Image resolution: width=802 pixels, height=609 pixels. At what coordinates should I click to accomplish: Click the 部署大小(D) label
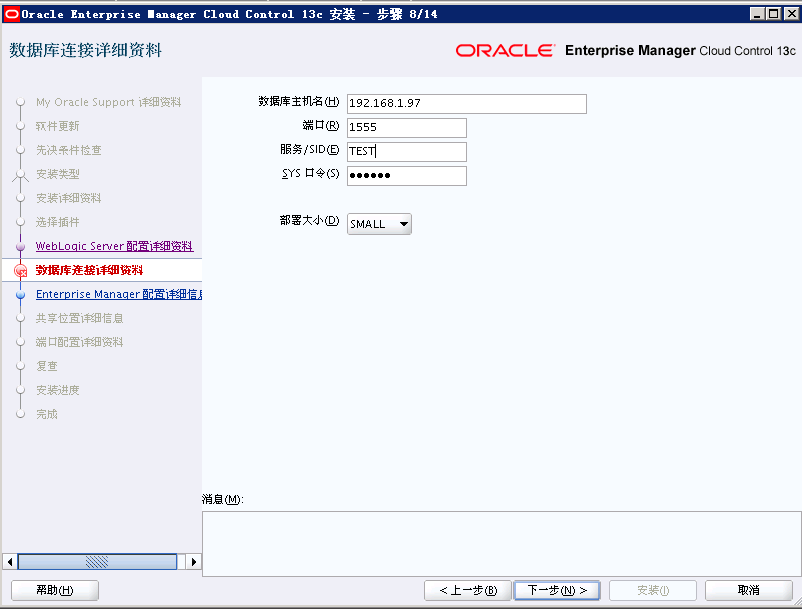click(x=309, y=220)
